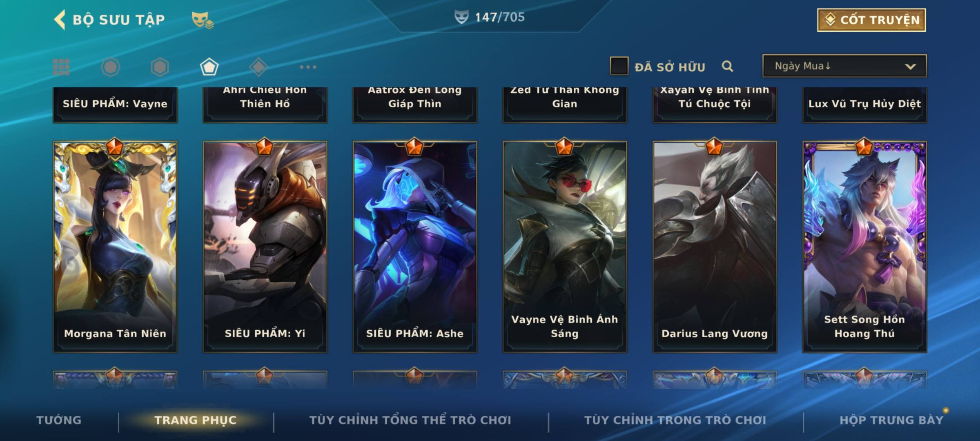Select the highlighted pentagon rarity filter
Image resolution: width=980 pixels, height=441 pixels.
pyautogui.click(x=209, y=67)
